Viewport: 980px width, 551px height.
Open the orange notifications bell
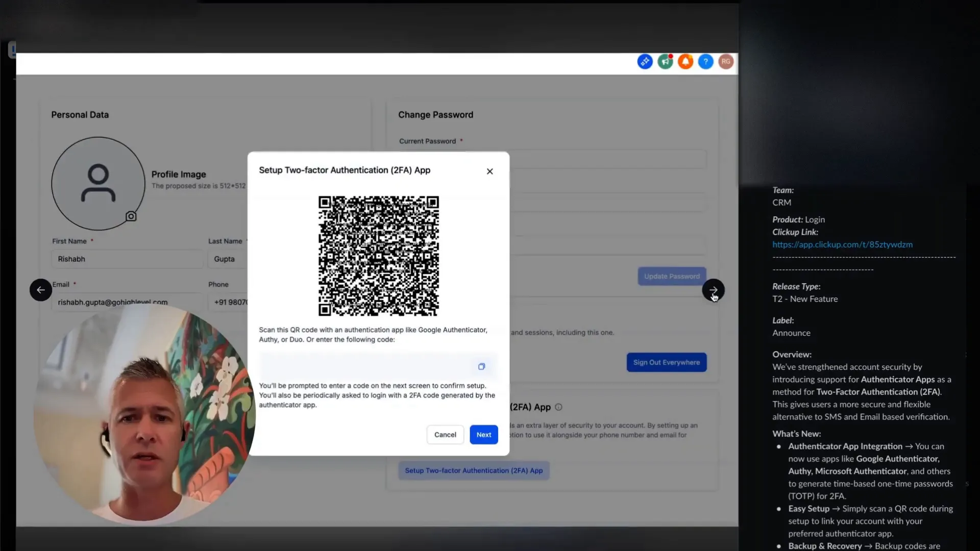click(685, 62)
